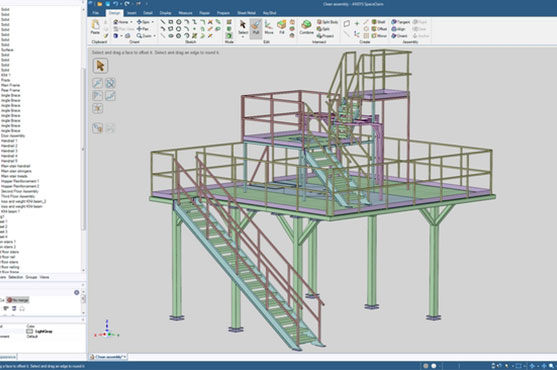Screen dimensions: 557x370
Task: Open the Groups panel tab
Action: 31,277
